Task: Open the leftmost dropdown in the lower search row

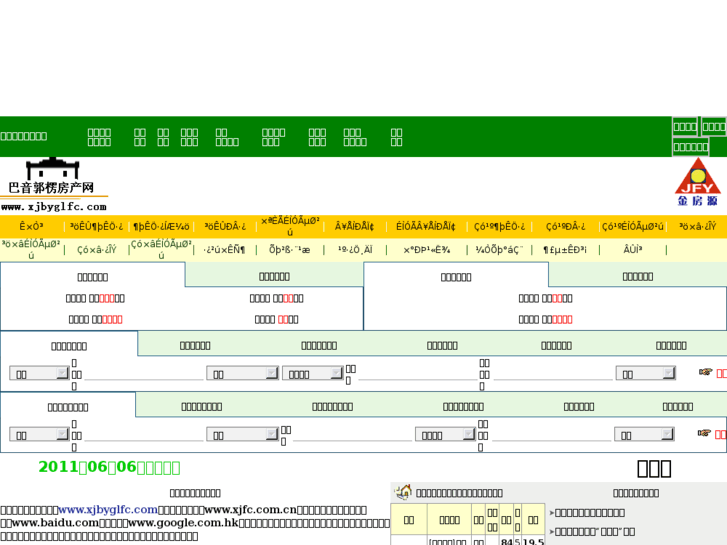Action: [39, 435]
